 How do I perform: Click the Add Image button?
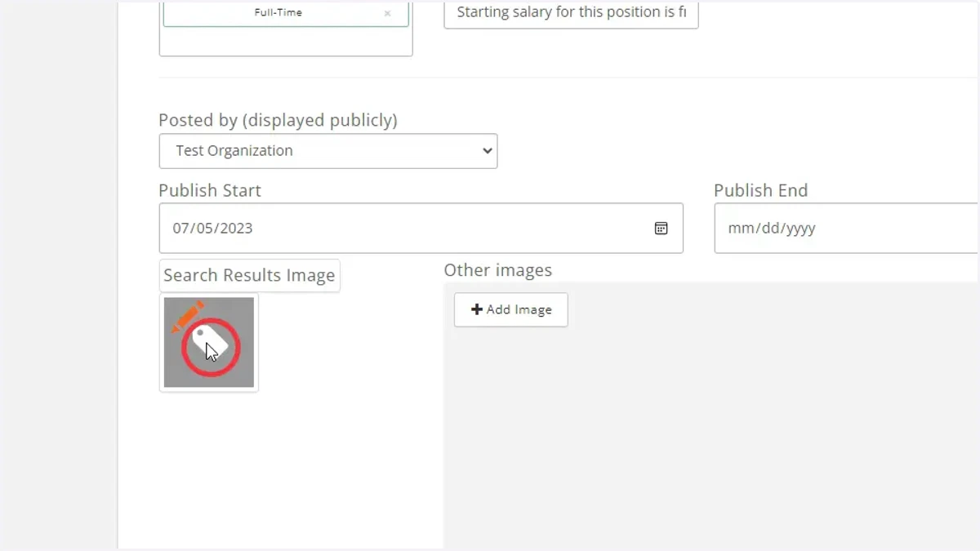pyautogui.click(x=511, y=310)
